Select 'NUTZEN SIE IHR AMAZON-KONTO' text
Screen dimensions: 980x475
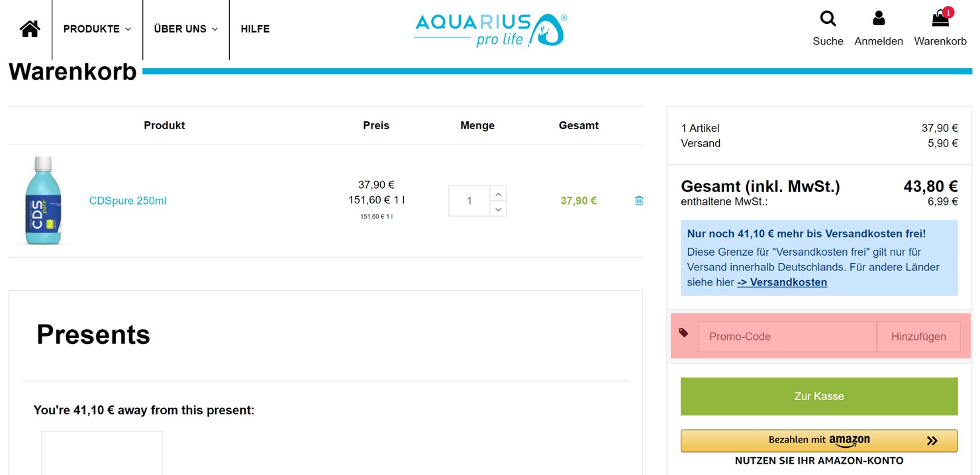pos(819,460)
